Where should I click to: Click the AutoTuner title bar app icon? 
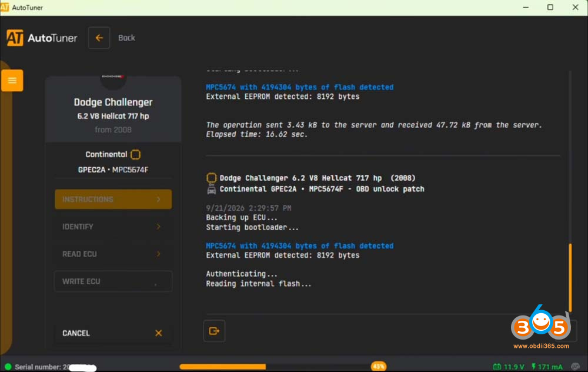tap(5, 8)
